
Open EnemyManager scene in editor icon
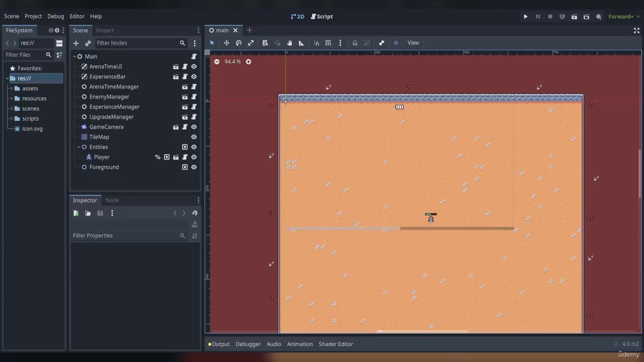[x=185, y=97]
